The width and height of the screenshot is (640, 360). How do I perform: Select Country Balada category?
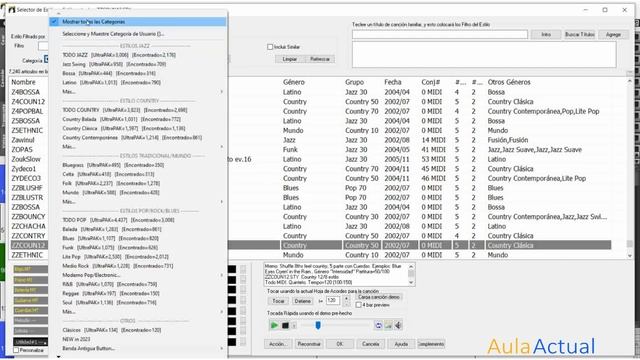click(x=138, y=119)
